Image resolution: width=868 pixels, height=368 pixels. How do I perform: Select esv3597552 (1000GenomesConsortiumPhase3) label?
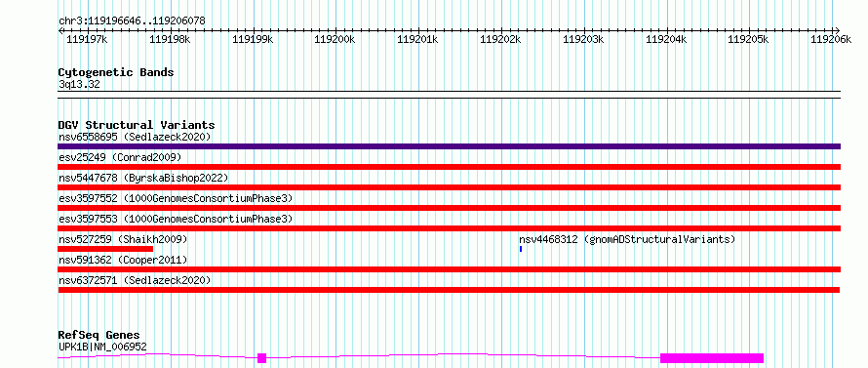pos(176,198)
